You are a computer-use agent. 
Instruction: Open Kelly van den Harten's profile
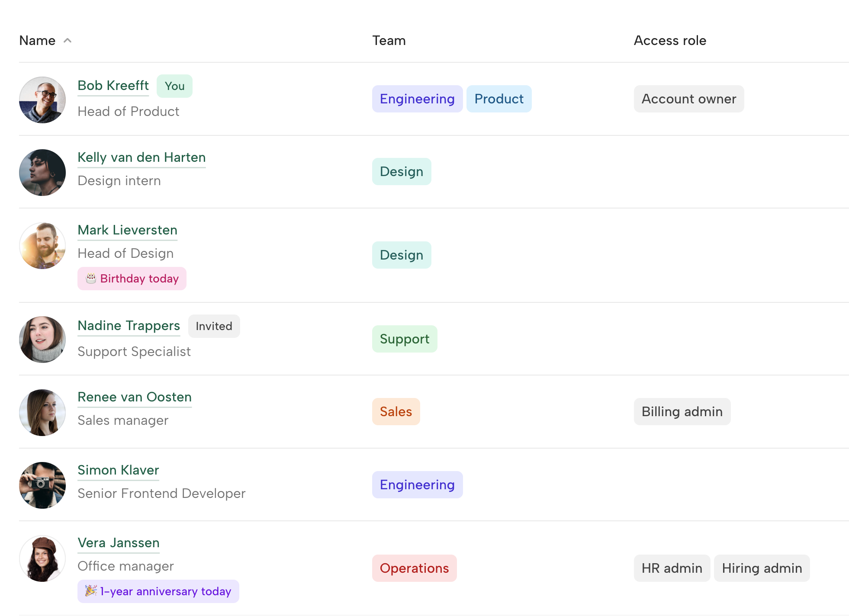click(x=141, y=157)
